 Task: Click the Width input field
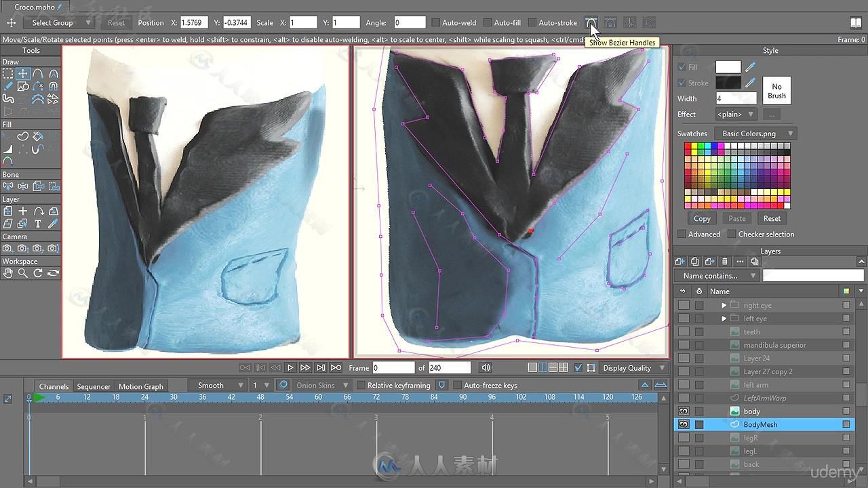(x=736, y=99)
